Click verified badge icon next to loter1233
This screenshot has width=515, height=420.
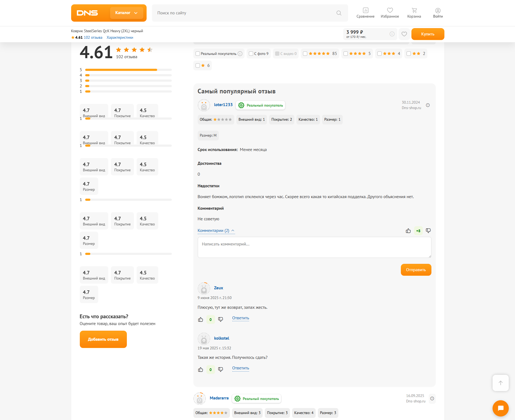(242, 105)
